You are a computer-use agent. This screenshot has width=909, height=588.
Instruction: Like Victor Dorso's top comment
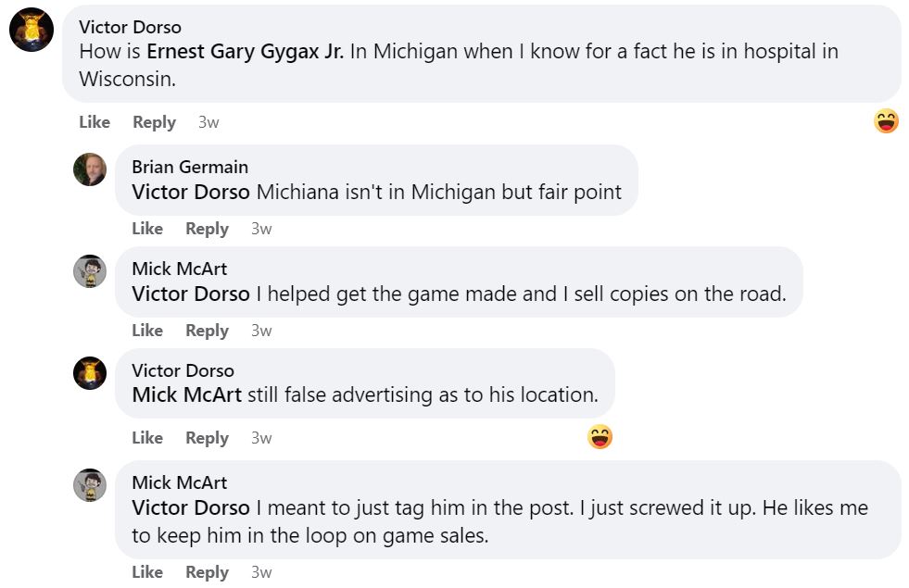95,122
